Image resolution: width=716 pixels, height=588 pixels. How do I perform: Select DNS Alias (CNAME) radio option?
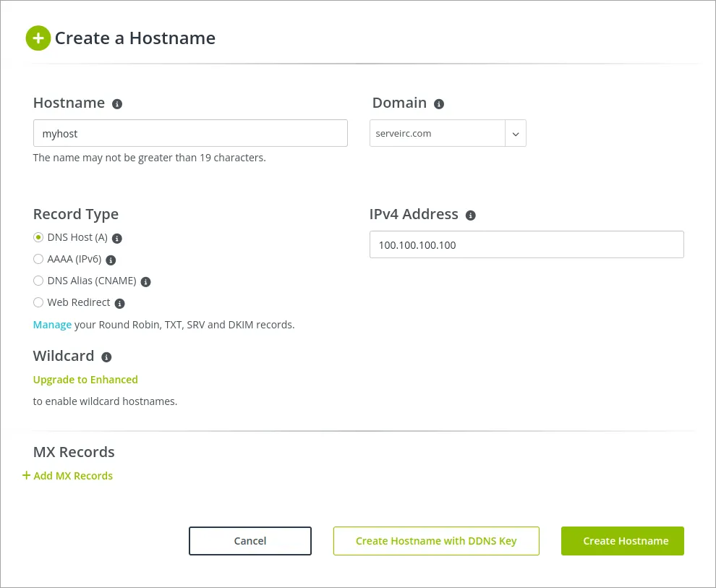(38, 281)
